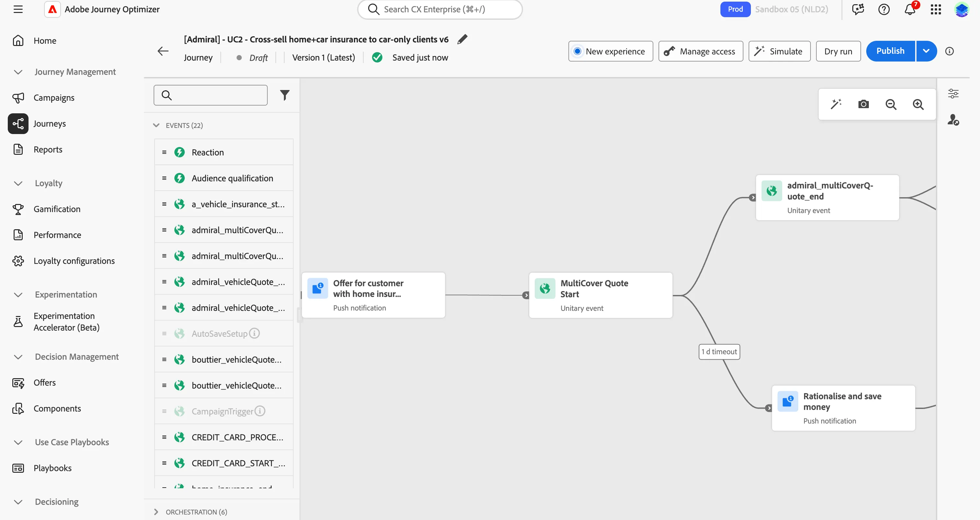The width and height of the screenshot is (980, 520).
Task: Open the help question mark icon
Action: [x=884, y=9]
